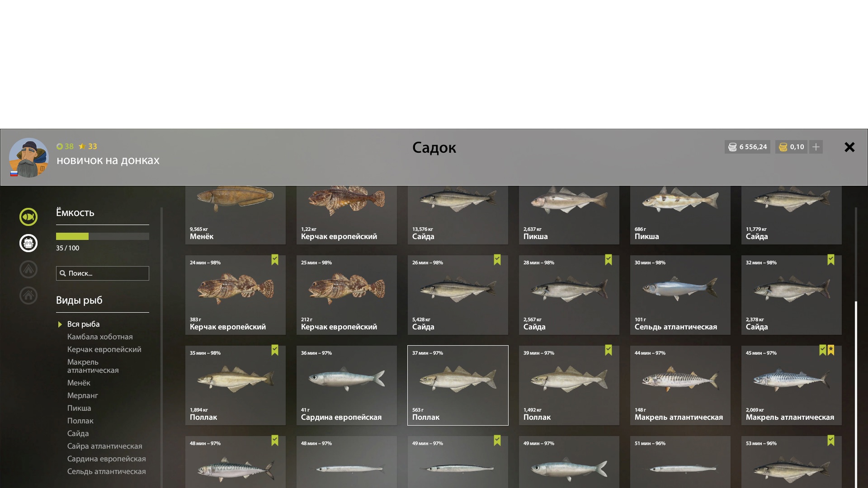Click the player avatar portrait
Viewport: 868px width, 488px height.
pos(29,158)
